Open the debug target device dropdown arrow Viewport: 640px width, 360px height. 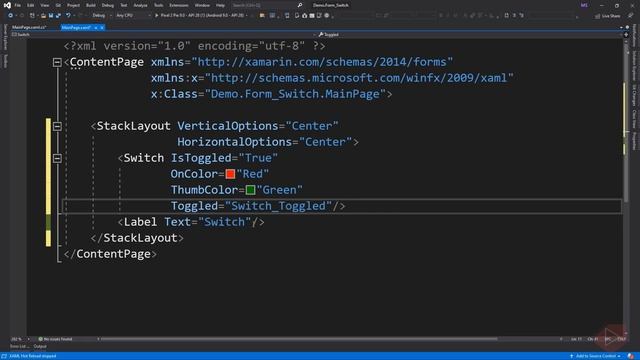pyautogui.click(x=247, y=16)
